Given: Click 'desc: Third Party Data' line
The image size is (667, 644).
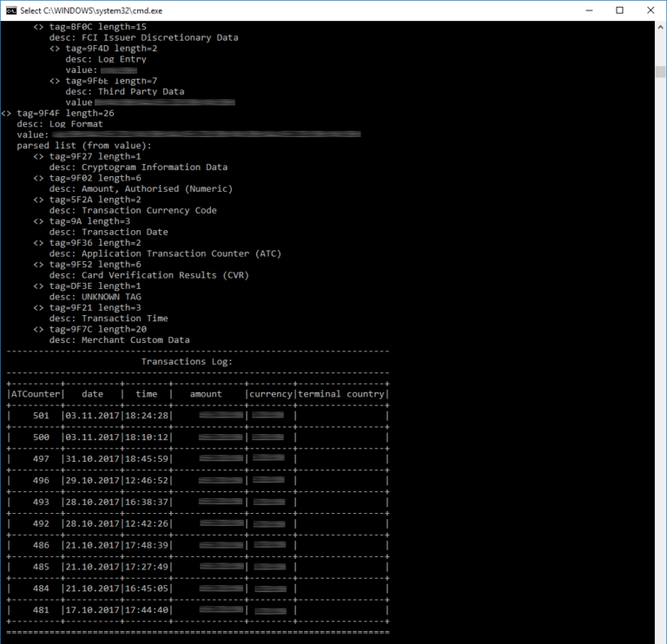Looking at the screenshot, I should tap(125, 91).
